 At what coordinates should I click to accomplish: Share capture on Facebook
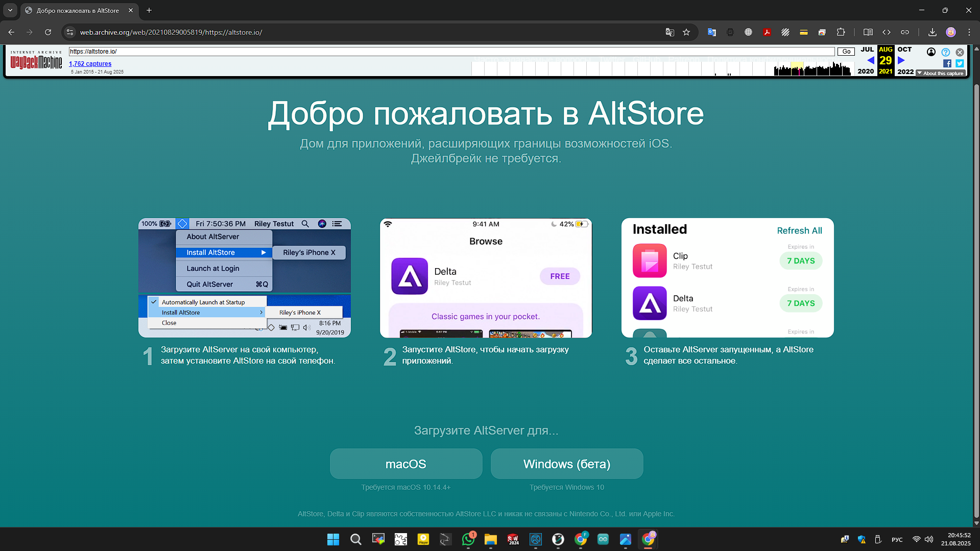pyautogui.click(x=947, y=63)
